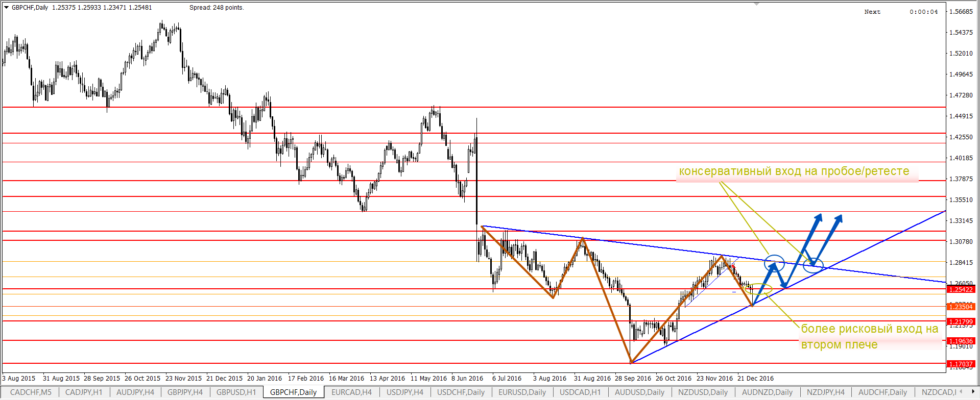980x400 pixels.
Task: Click the 1.33145 price scale value
Action: (x=961, y=221)
